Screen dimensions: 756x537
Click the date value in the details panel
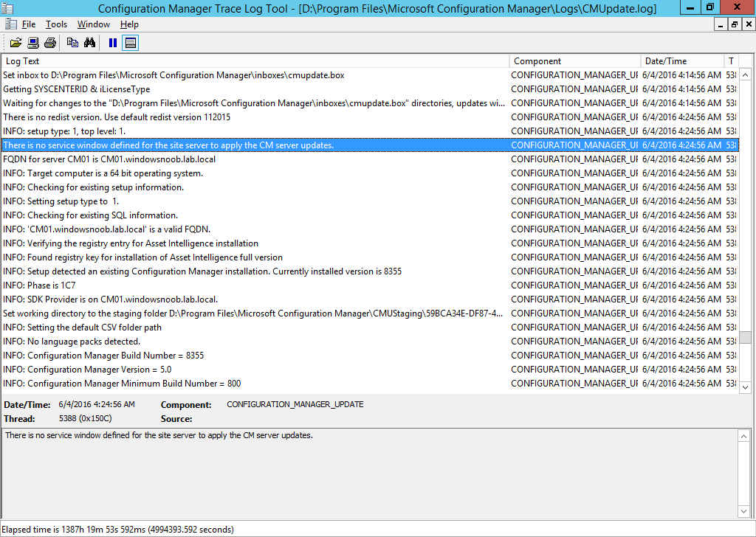pyautogui.click(x=97, y=404)
